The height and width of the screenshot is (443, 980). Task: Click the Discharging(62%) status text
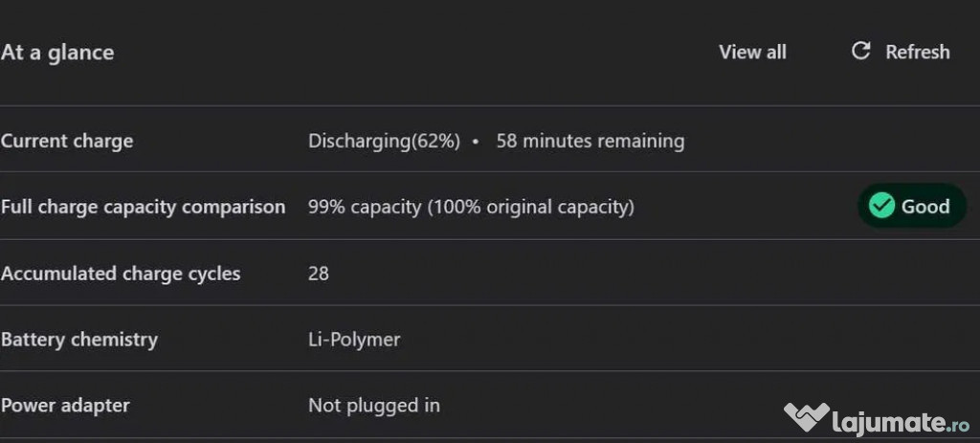pos(384,142)
